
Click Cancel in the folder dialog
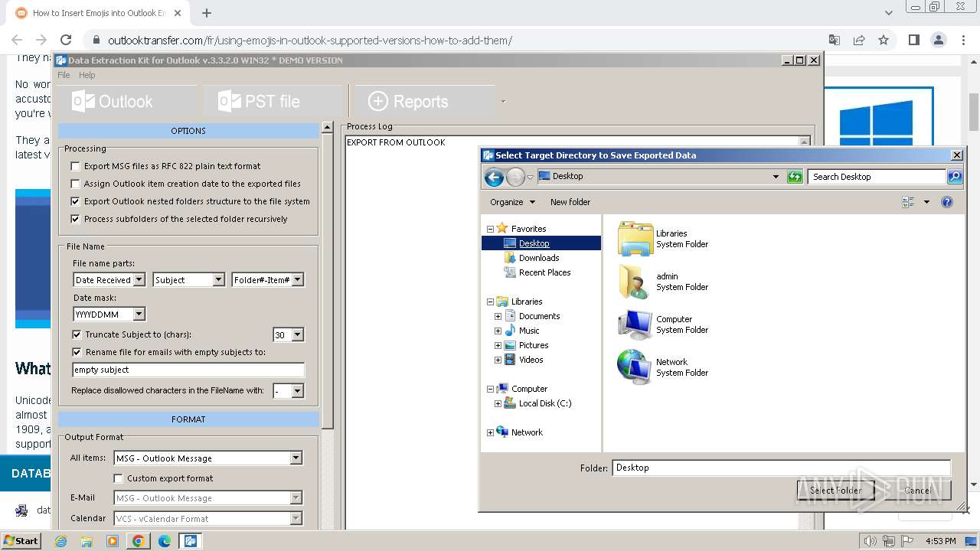click(x=917, y=491)
